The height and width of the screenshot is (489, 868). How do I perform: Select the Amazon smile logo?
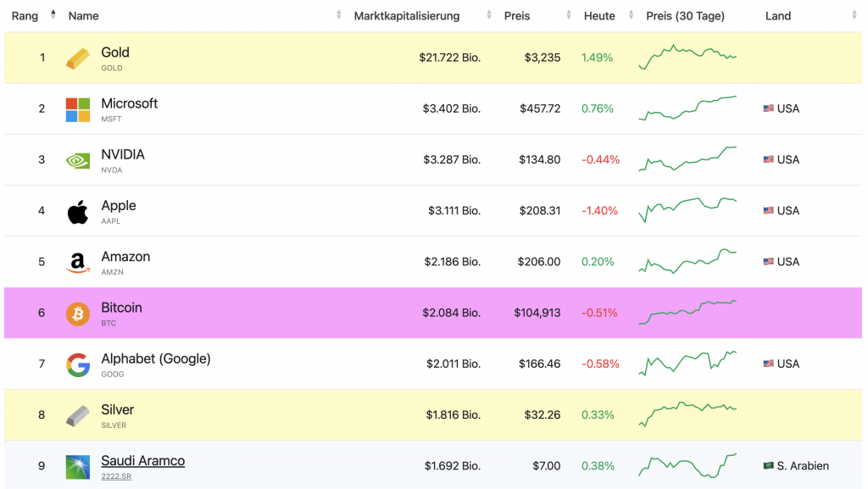[x=77, y=262]
